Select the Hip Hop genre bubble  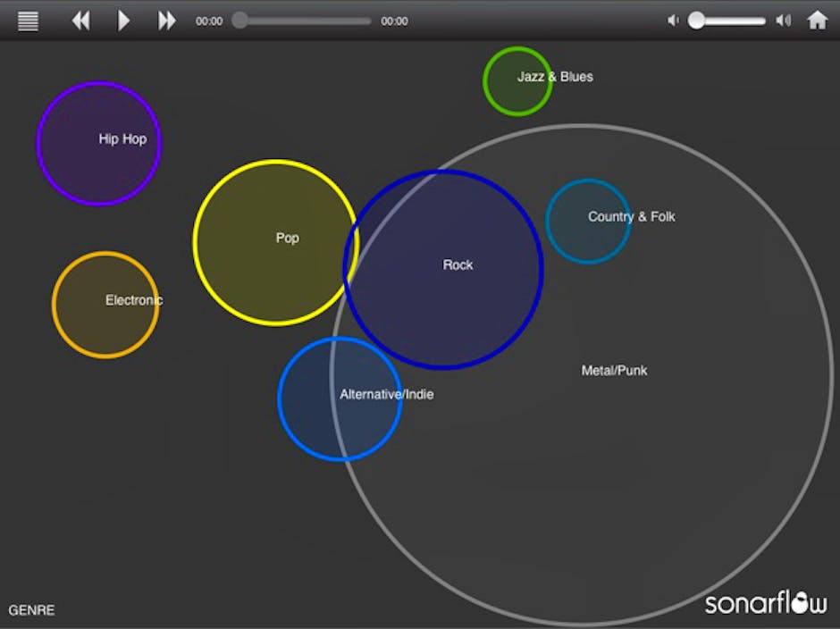[x=99, y=143]
